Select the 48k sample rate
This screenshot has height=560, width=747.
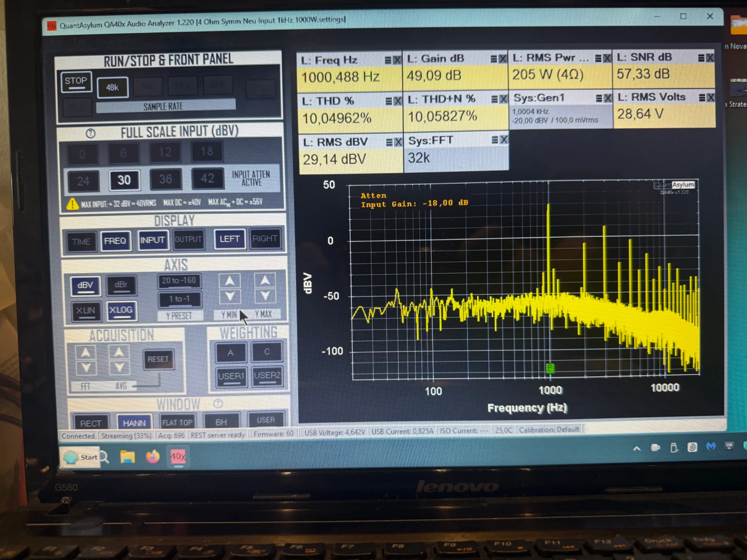[x=112, y=87]
